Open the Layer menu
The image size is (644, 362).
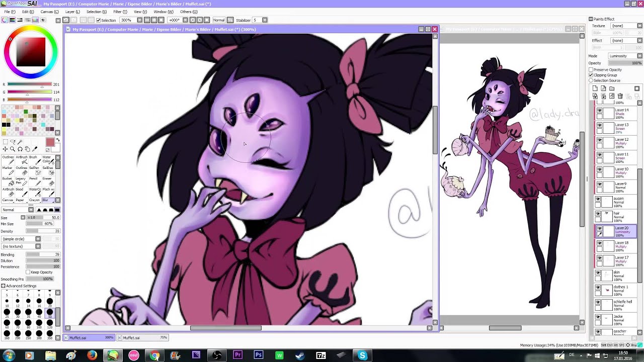click(72, 12)
